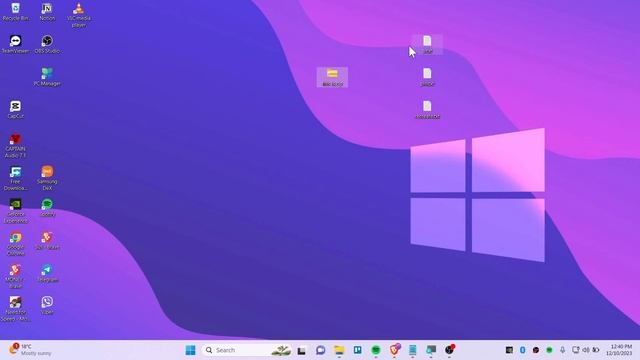Open File Explorer from the taskbar
This screenshot has width=640, height=360.
[339, 350]
